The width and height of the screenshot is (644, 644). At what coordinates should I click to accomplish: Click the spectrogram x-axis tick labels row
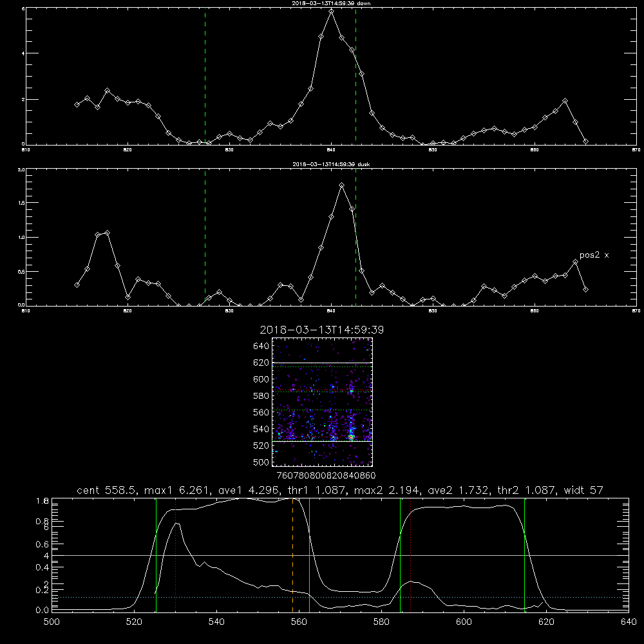(326, 476)
